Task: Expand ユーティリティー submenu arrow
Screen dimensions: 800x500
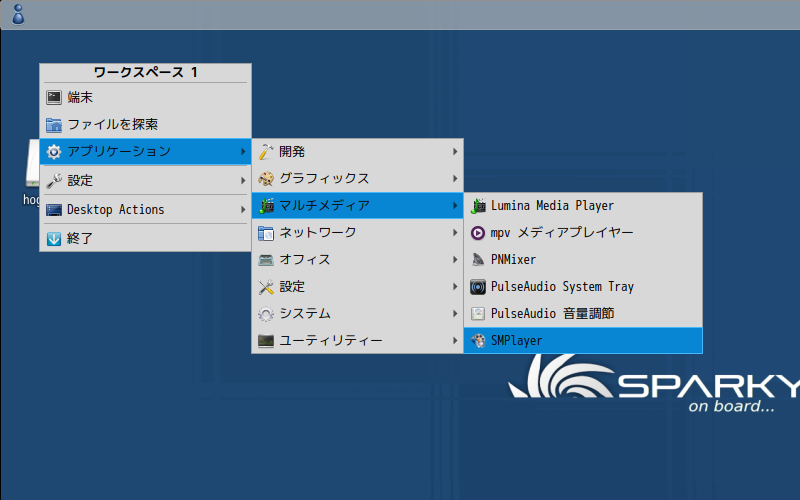Action: tap(455, 340)
